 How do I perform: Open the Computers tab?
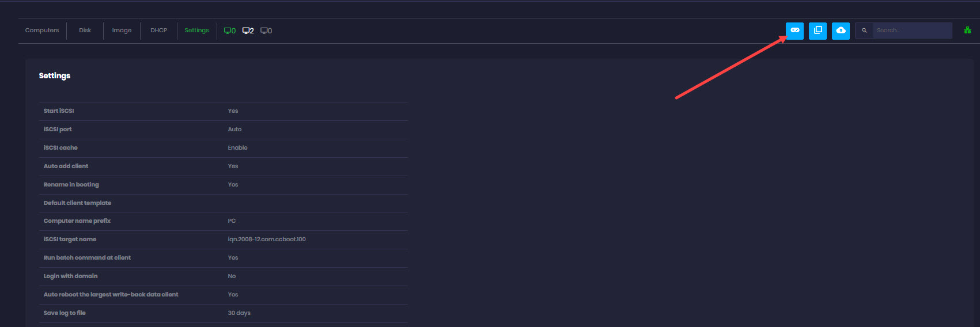pyautogui.click(x=42, y=31)
